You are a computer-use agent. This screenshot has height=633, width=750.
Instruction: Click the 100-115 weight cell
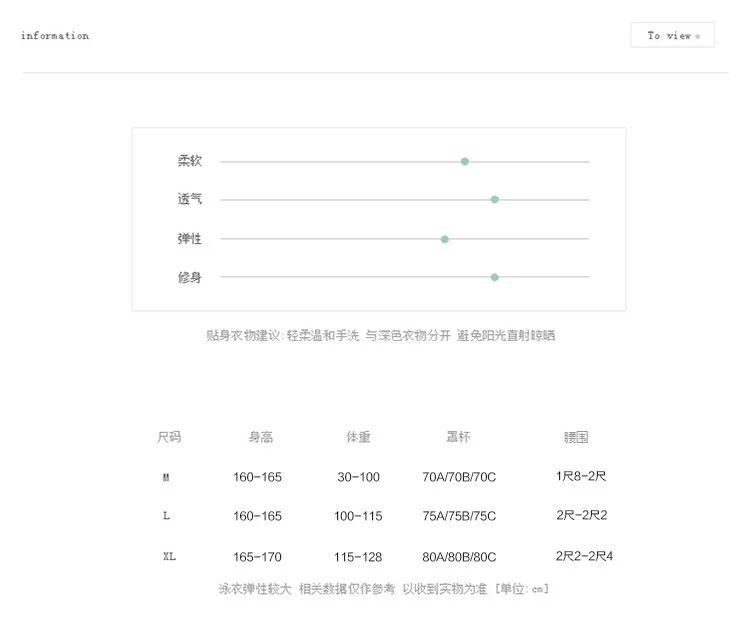pos(358,516)
